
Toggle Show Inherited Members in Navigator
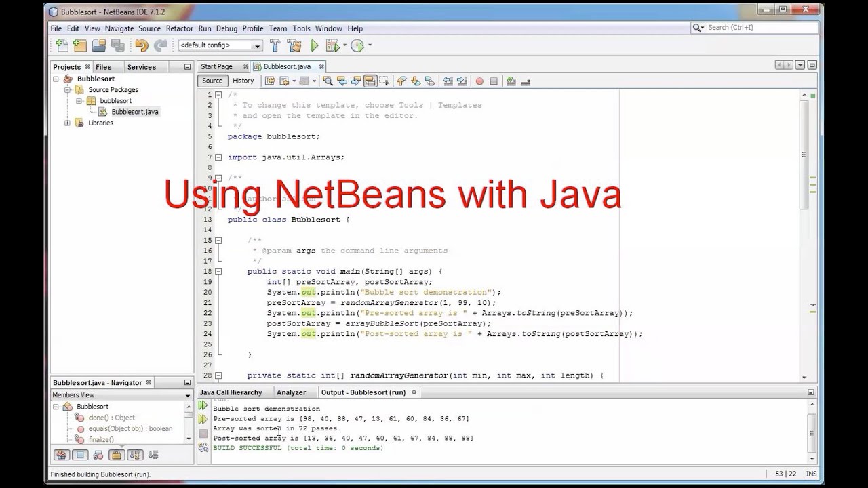62,455
